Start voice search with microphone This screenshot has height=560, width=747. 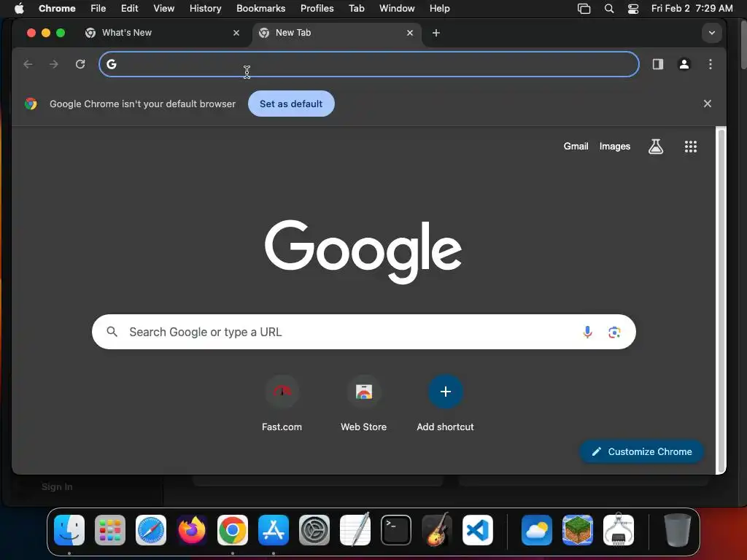pyautogui.click(x=587, y=332)
